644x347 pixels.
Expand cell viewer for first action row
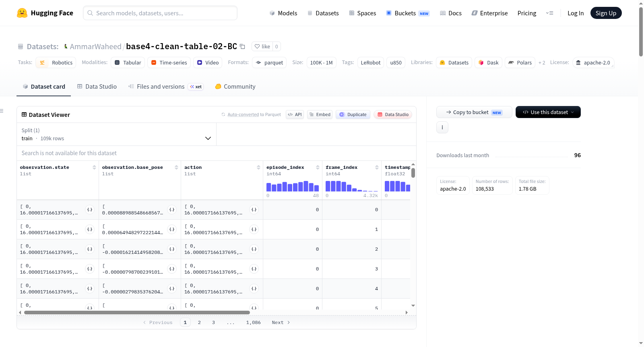pyautogui.click(x=254, y=210)
